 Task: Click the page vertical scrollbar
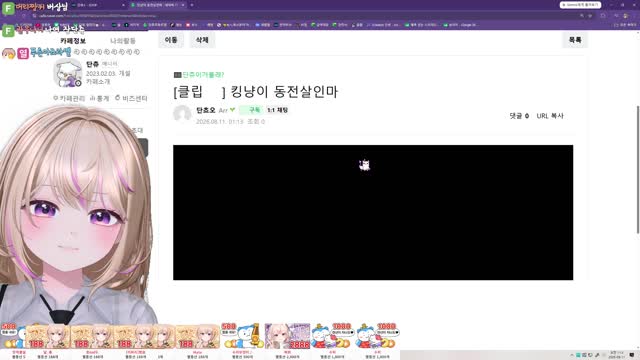click(638, 169)
